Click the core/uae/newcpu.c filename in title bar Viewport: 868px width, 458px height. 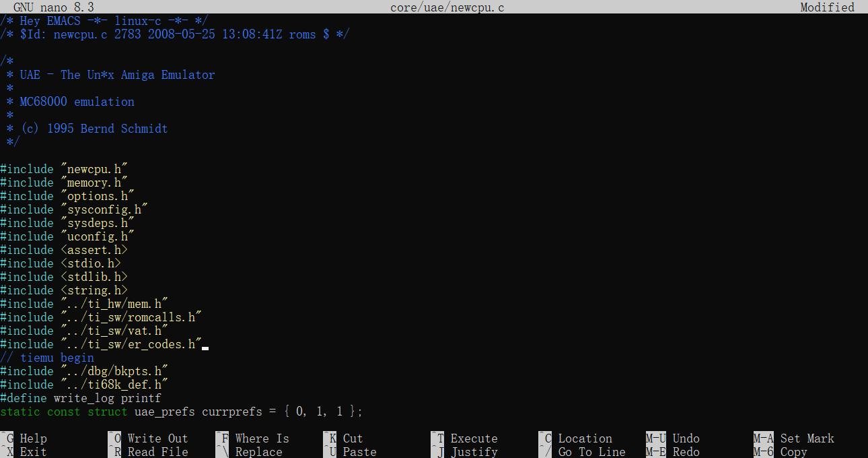pos(447,7)
